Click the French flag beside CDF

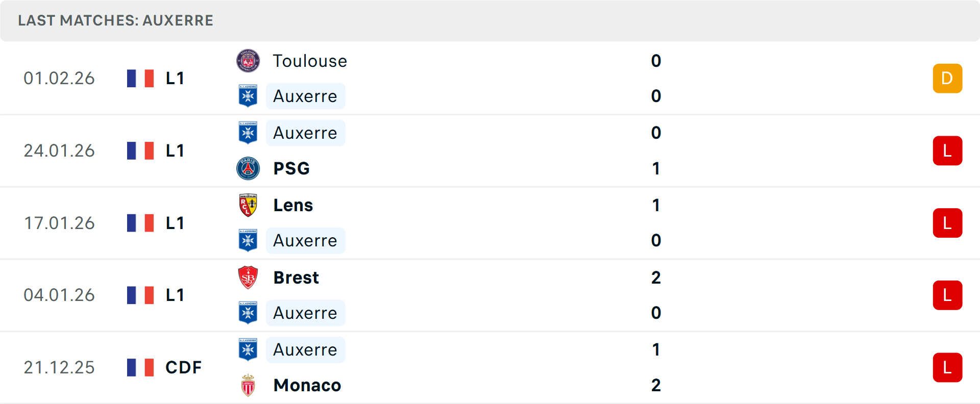coord(140,367)
